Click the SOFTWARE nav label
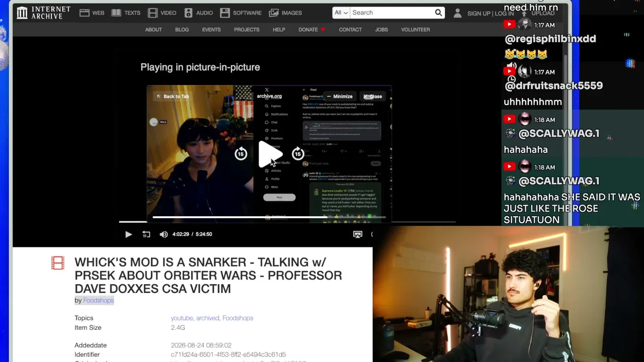Viewport: 644px width, 362px height. click(247, 13)
